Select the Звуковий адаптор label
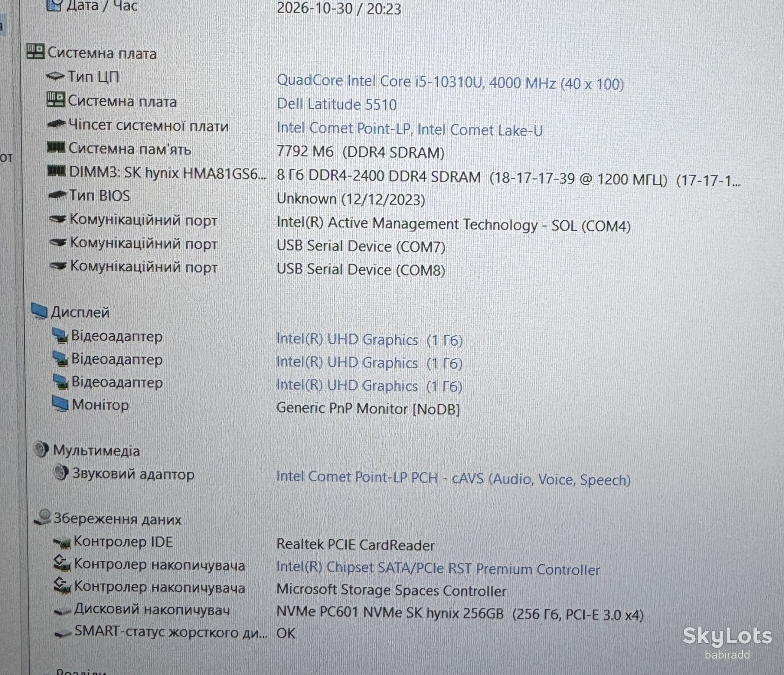Image resolution: width=784 pixels, height=675 pixels. tap(133, 474)
